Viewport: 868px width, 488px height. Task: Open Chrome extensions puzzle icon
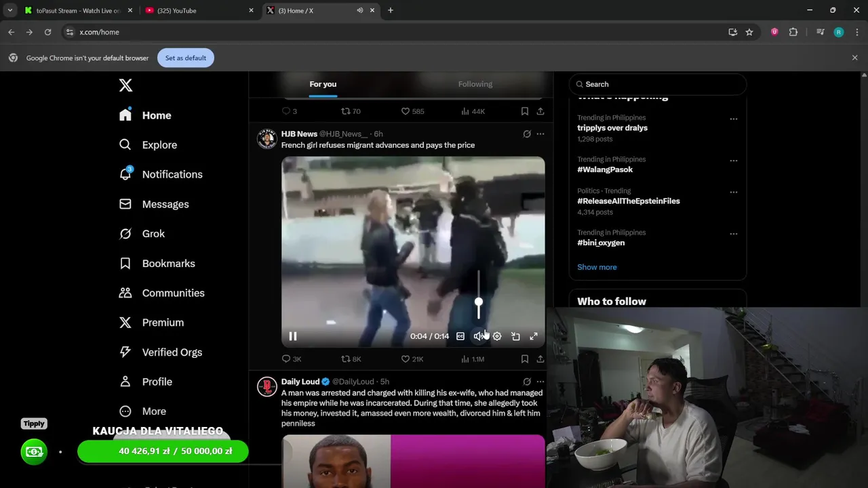(793, 32)
